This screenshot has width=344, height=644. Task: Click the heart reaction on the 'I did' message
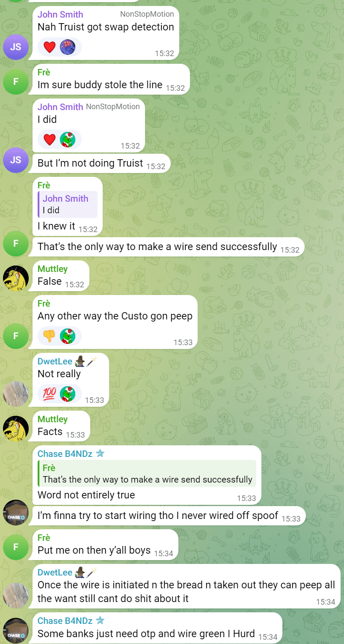point(50,139)
